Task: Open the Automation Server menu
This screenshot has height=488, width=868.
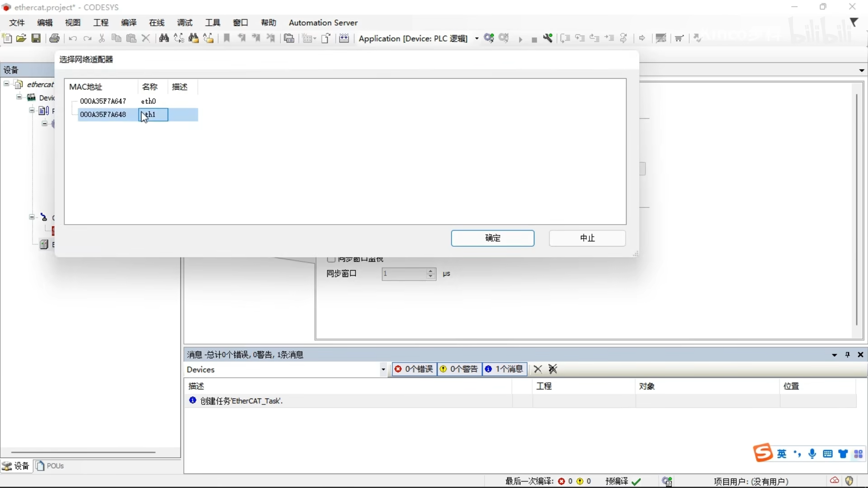Action: tap(323, 23)
